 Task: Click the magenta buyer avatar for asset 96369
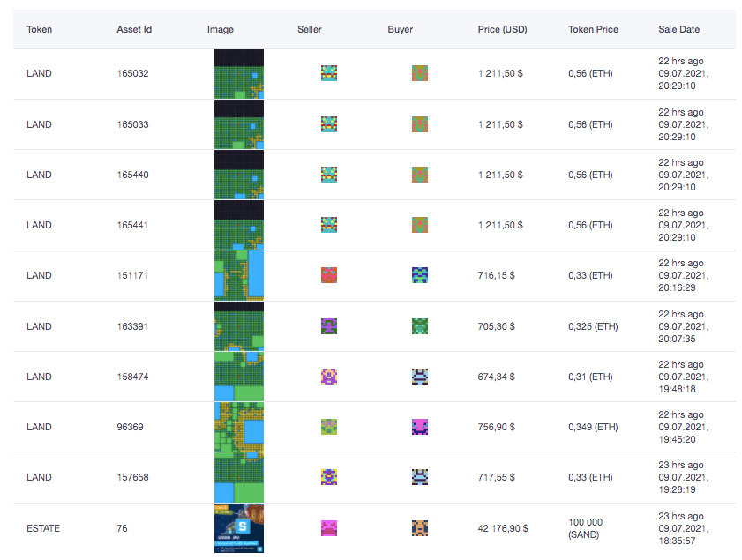pos(420,427)
